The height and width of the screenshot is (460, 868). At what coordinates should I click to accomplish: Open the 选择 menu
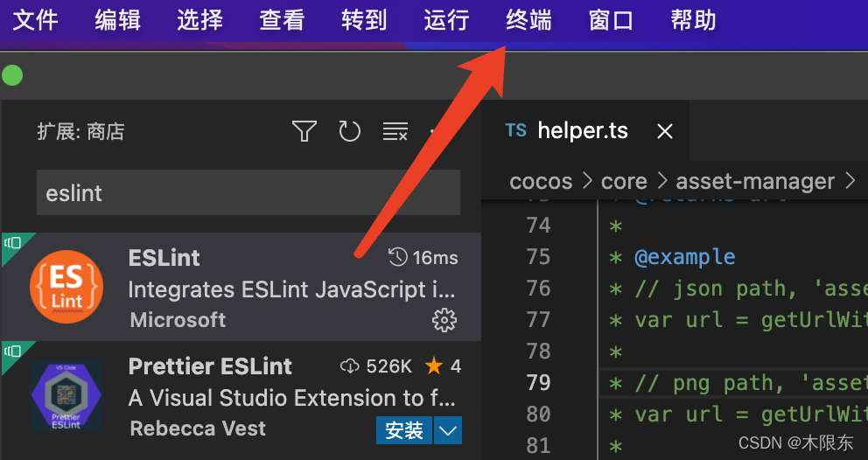[199, 20]
